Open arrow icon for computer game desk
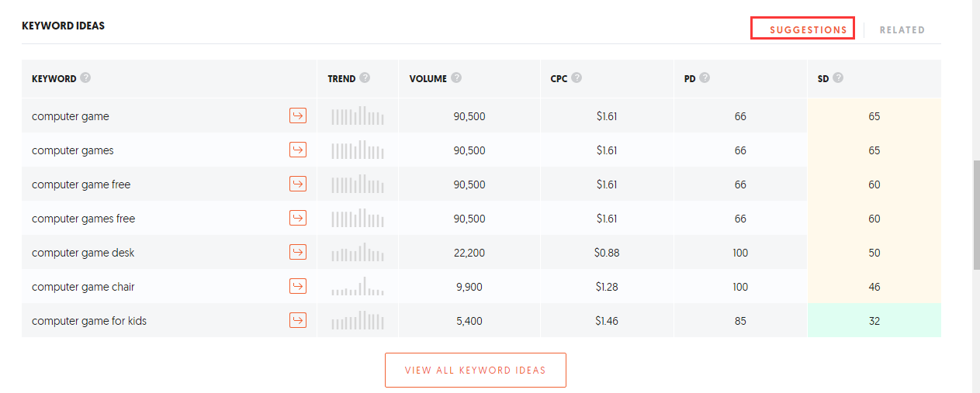This screenshot has height=393, width=980. click(298, 252)
